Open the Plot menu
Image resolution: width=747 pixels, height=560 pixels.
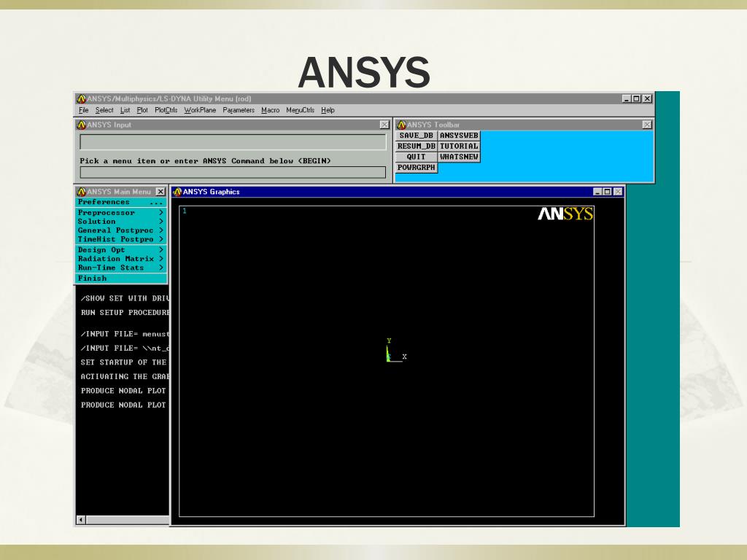tap(142, 110)
